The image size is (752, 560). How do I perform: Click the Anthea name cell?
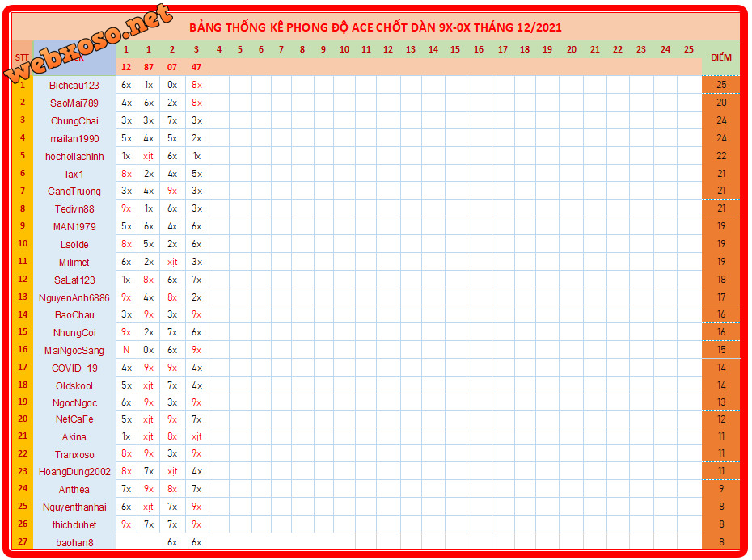point(74,490)
